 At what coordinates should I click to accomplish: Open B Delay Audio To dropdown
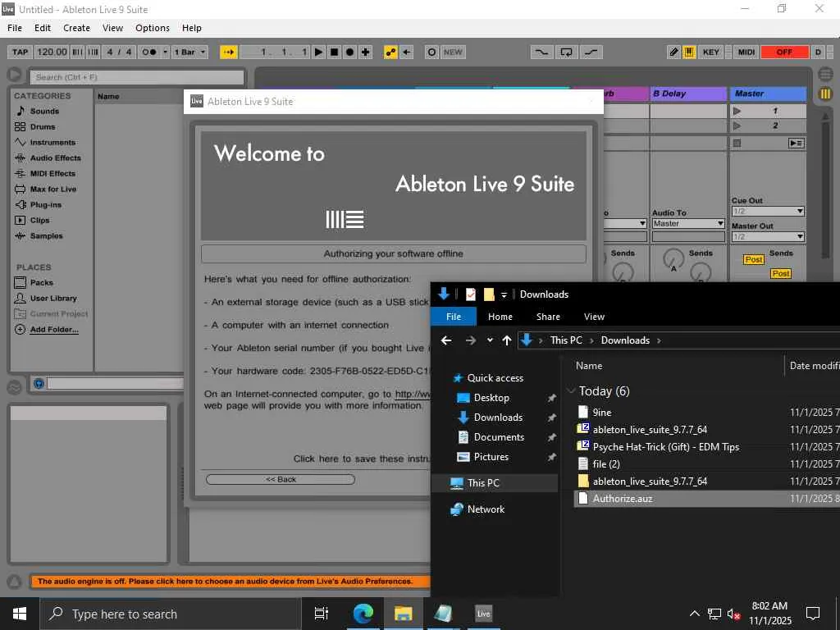[x=688, y=223]
